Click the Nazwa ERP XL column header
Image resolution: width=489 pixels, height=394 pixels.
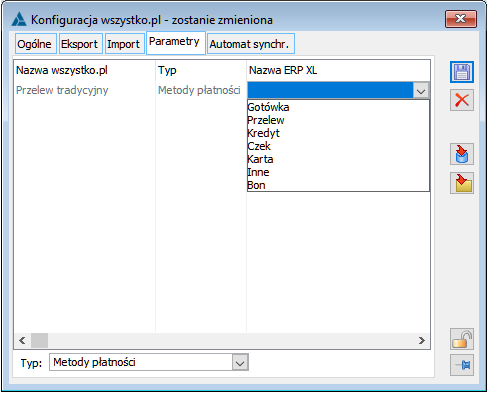coord(338,70)
